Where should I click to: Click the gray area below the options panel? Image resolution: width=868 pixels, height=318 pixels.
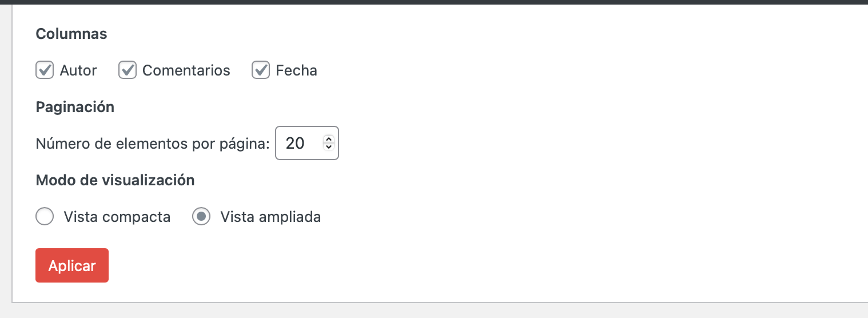tap(434, 311)
